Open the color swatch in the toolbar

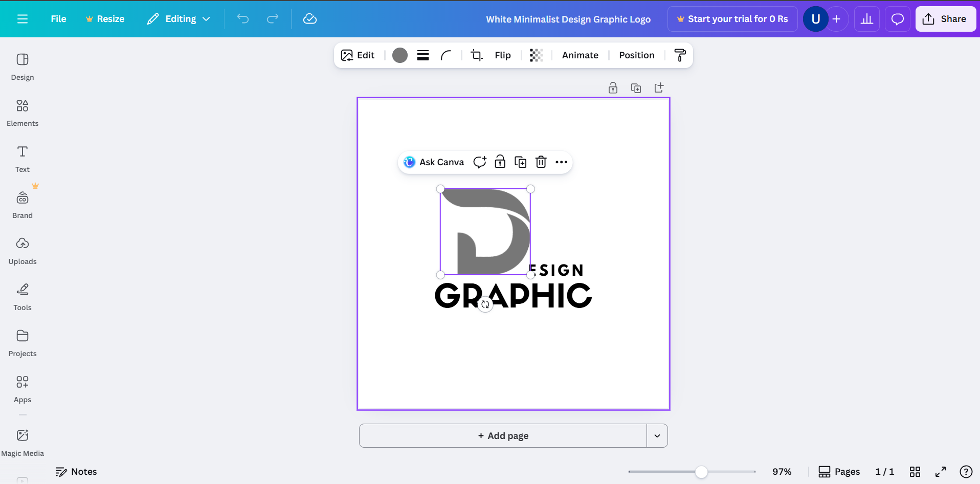pos(399,55)
